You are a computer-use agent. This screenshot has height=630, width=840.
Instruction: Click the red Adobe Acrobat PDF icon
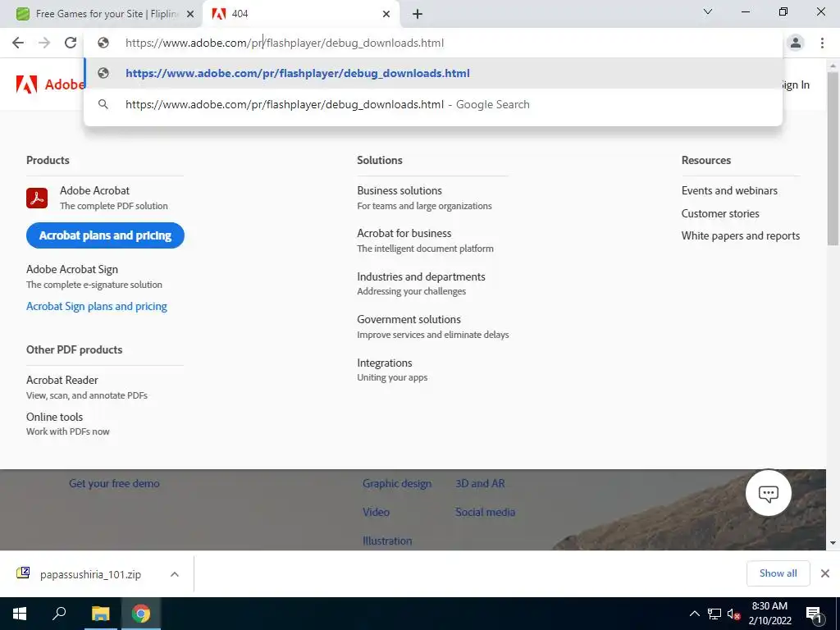37,199
